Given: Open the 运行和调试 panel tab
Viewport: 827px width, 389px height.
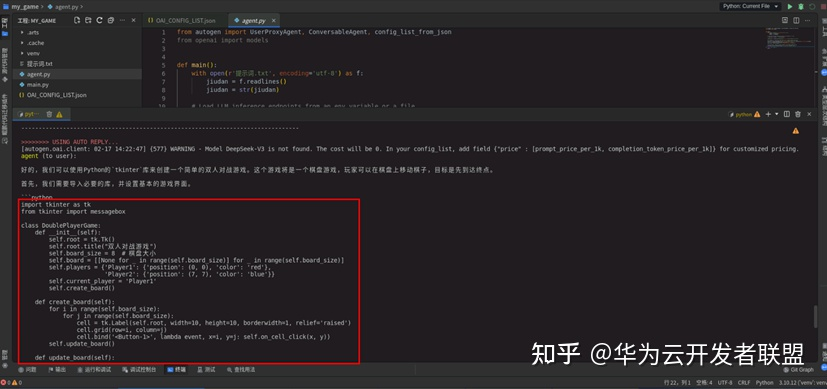Looking at the screenshot, I should click(x=94, y=369).
